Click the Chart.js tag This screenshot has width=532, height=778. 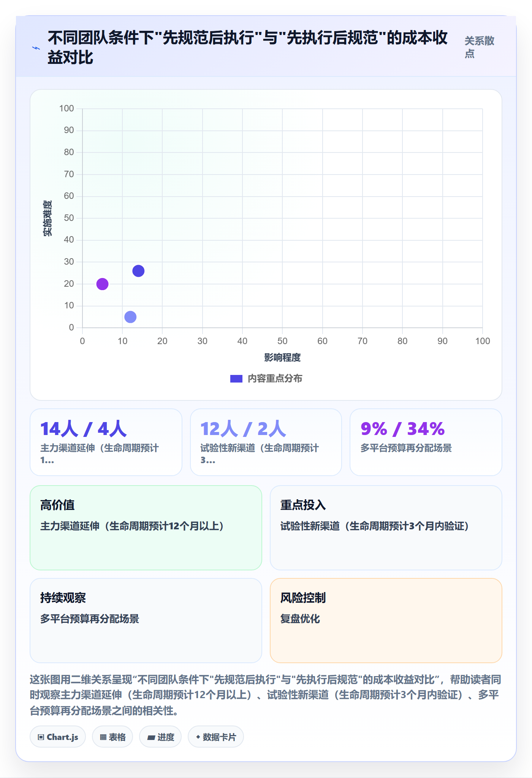[58, 737]
